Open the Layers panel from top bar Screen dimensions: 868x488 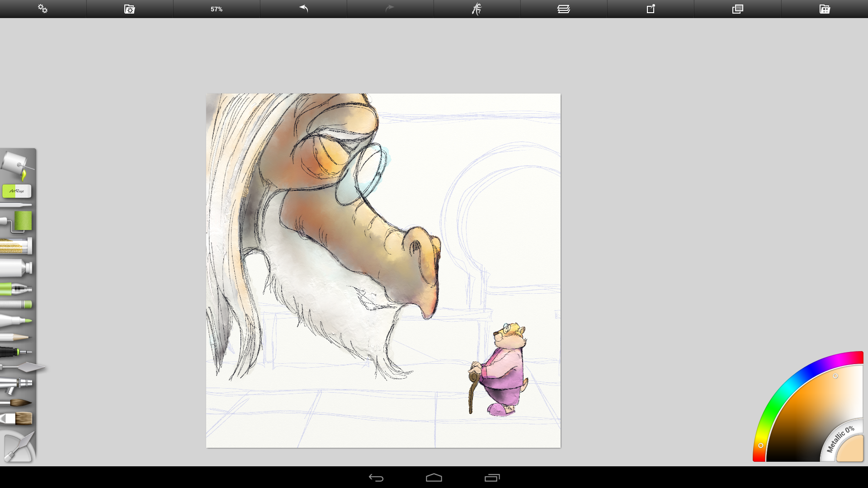point(563,9)
